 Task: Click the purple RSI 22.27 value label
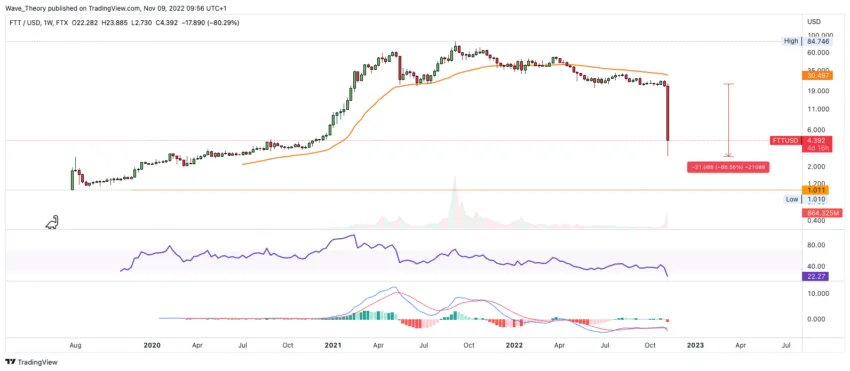pyautogui.click(x=816, y=277)
